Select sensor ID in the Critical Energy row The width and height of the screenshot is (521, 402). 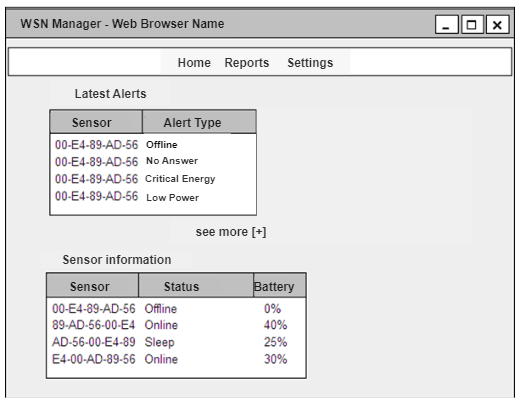click(96, 179)
